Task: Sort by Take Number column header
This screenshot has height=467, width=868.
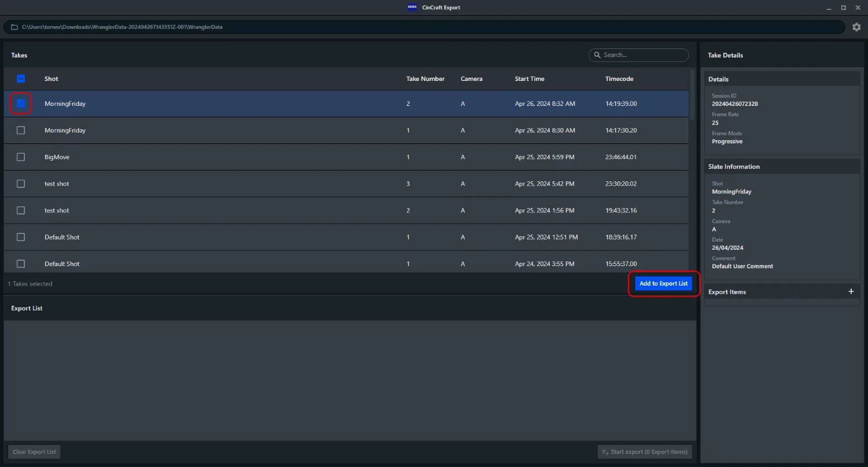Action: (x=425, y=79)
